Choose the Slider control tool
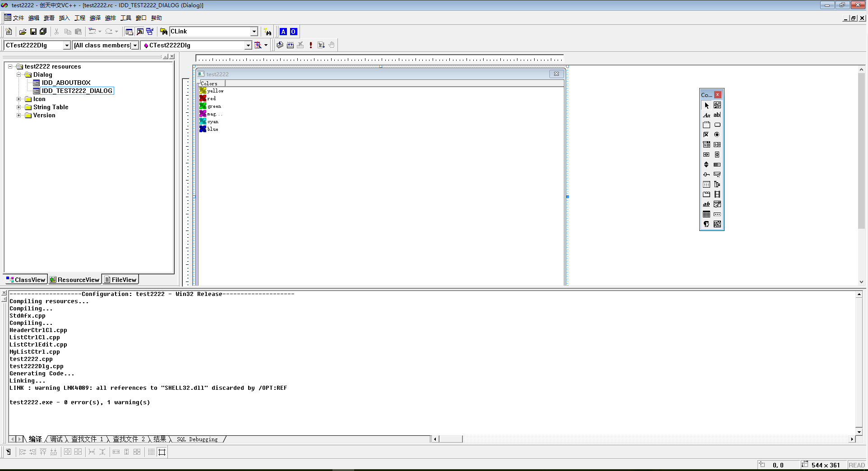Image resolution: width=868 pixels, height=471 pixels. [x=706, y=175]
